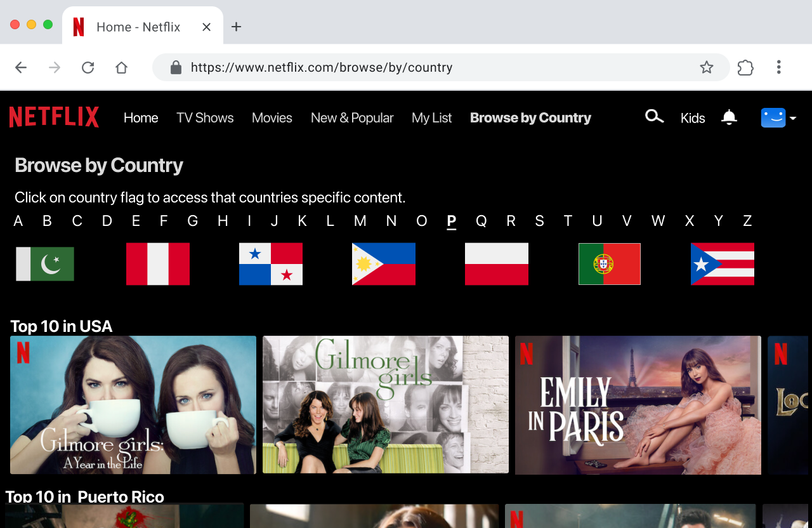Filter countries by letter Z

click(x=747, y=221)
